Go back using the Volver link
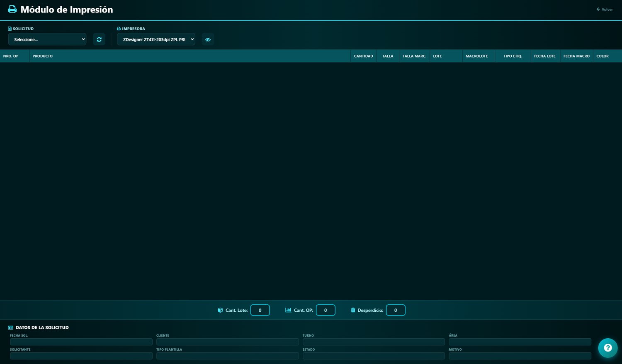Viewport: 622px width, 364px height. pos(605,9)
